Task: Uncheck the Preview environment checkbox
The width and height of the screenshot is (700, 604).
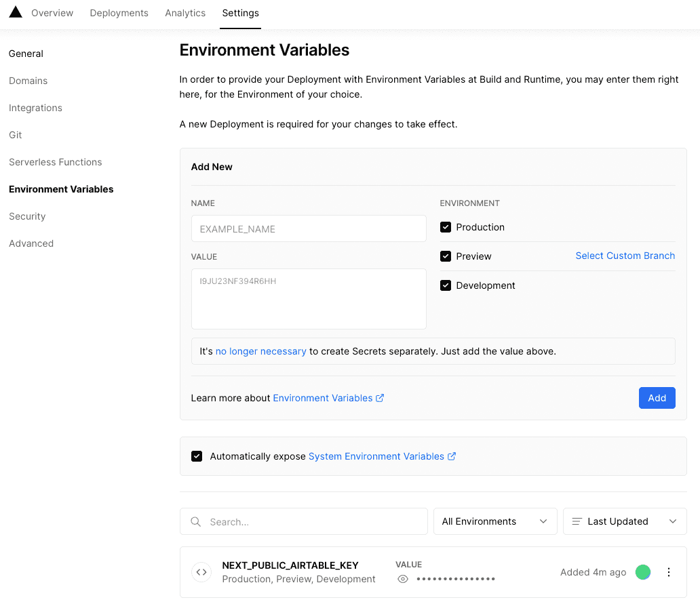Action: pos(446,256)
